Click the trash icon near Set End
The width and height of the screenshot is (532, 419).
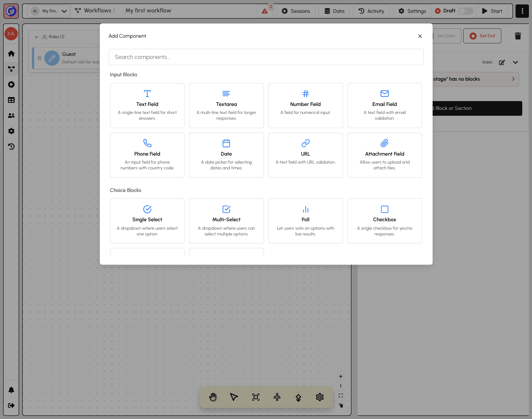click(518, 35)
